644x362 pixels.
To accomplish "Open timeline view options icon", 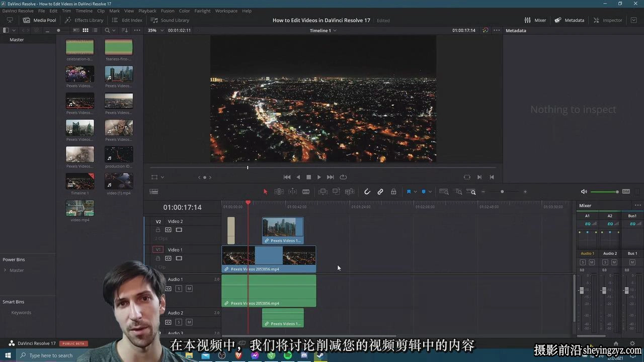I will point(154,192).
